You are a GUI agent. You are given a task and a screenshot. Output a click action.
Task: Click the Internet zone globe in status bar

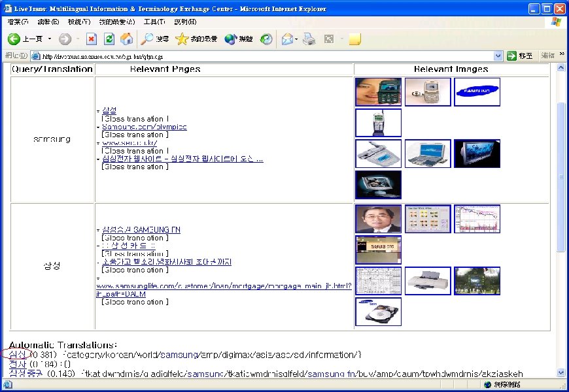[488, 384]
